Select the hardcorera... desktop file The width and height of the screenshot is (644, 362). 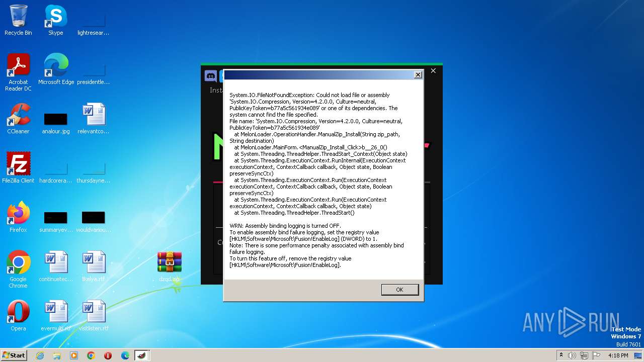tap(56, 172)
